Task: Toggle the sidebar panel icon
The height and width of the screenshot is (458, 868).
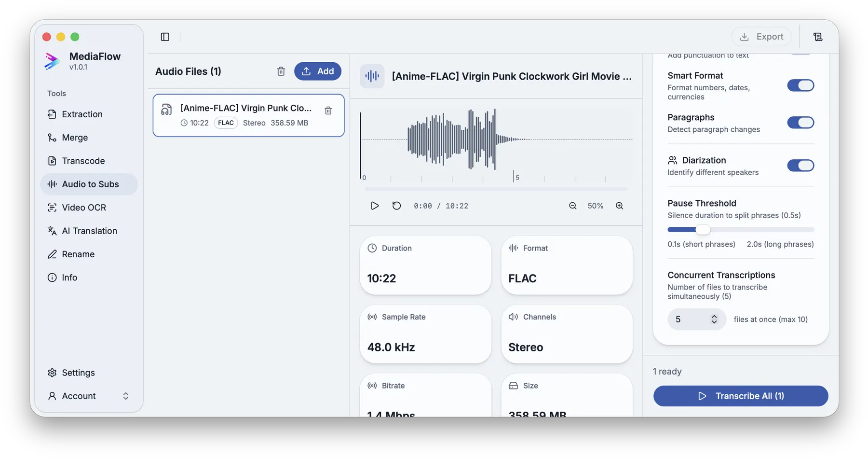Action: (x=165, y=37)
